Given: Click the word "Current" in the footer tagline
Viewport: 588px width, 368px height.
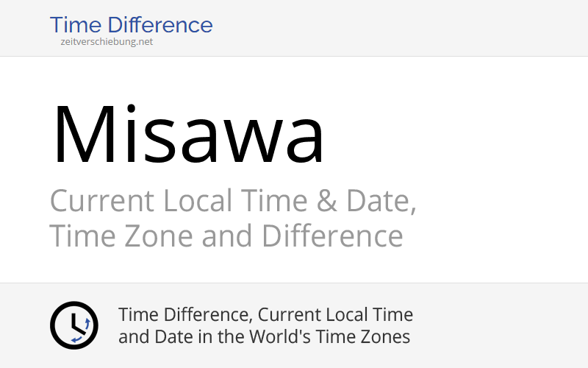Looking at the screenshot, I should click(290, 315).
